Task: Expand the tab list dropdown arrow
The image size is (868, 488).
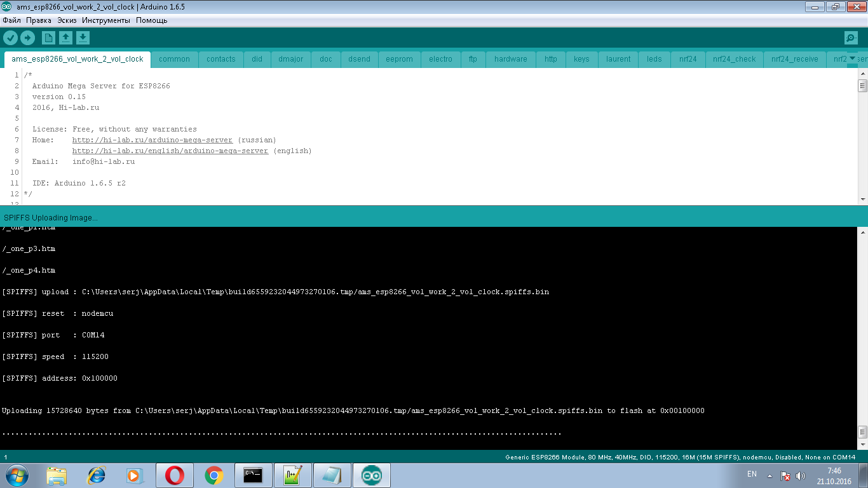Action: point(853,58)
